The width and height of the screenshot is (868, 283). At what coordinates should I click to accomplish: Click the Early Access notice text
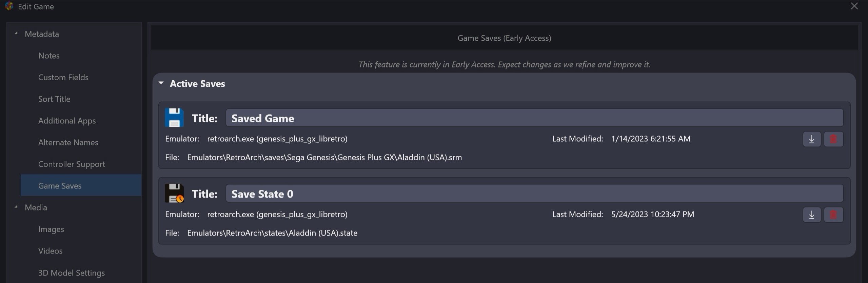(504, 64)
